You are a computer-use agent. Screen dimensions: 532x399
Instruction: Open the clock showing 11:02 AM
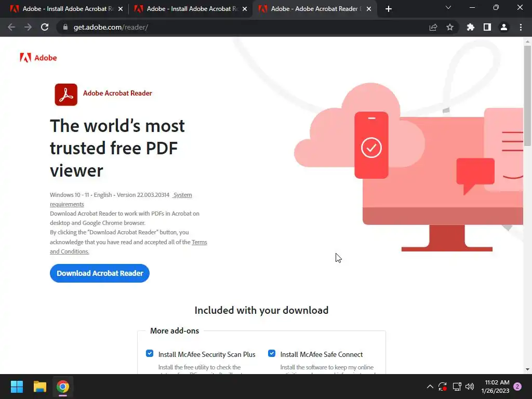coord(495,387)
